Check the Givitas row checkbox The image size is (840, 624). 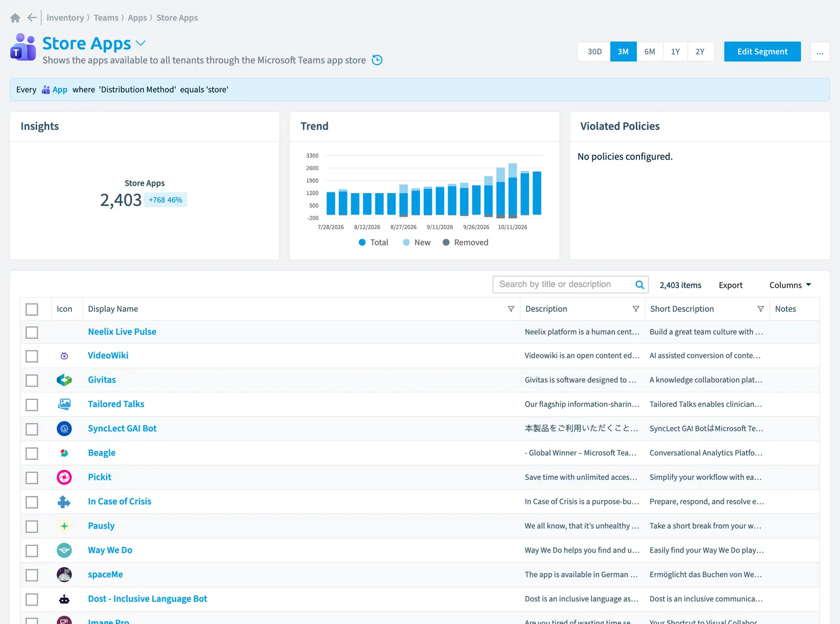pyautogui.click(x=32, y=380)
